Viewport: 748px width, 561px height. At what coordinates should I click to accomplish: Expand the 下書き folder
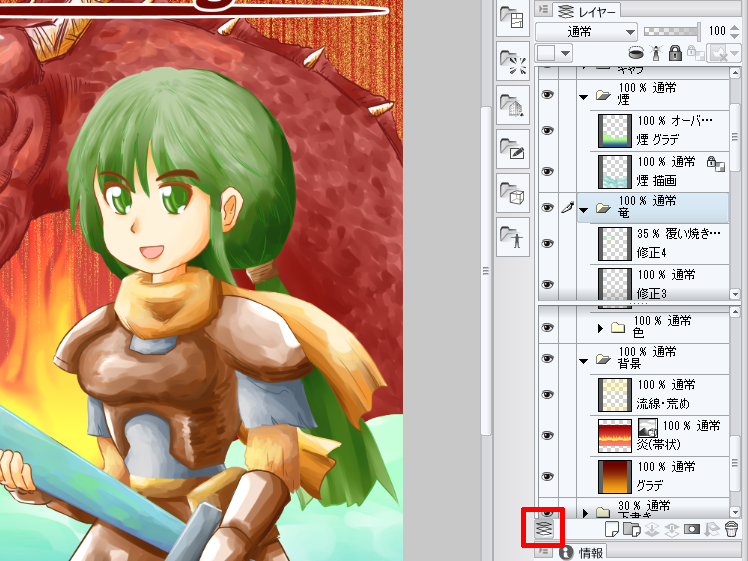586,513
